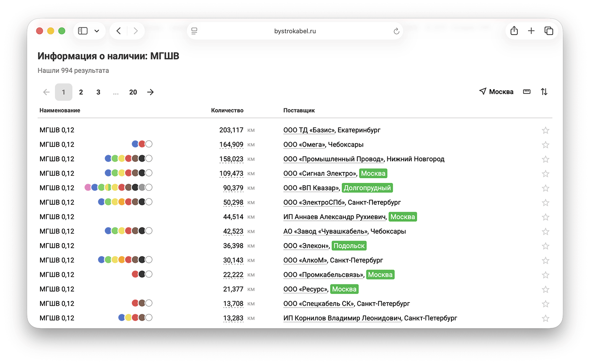Click the Наименование column header
This screenshot has height=364, width=590.
(60, 110)
